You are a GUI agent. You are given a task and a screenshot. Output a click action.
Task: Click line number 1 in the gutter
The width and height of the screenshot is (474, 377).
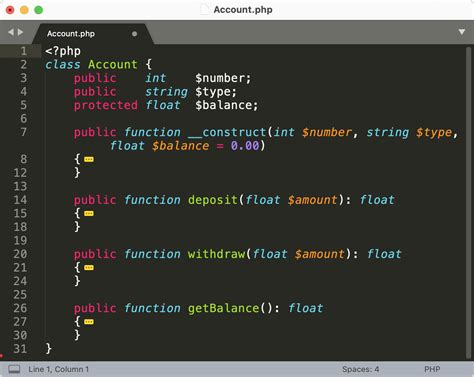click(x=23, y=51)
